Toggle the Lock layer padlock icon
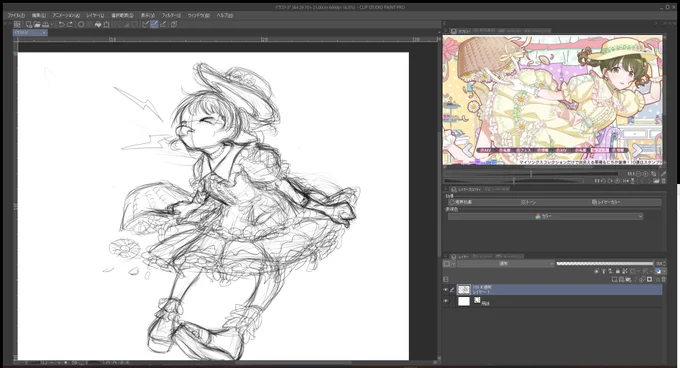Viewport: 680px width, 368px height. click(618, 271)
